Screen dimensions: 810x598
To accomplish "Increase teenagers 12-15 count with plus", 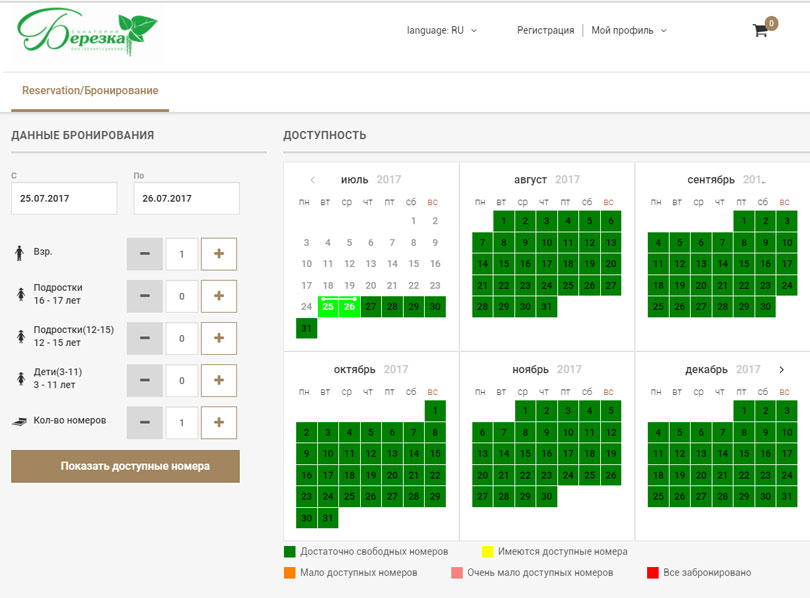I will (x=218, y=338).
